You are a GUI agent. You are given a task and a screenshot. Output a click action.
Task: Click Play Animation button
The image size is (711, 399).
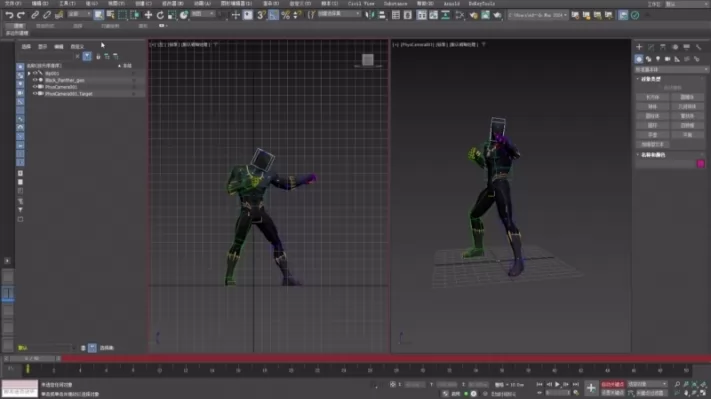point(557,384)
